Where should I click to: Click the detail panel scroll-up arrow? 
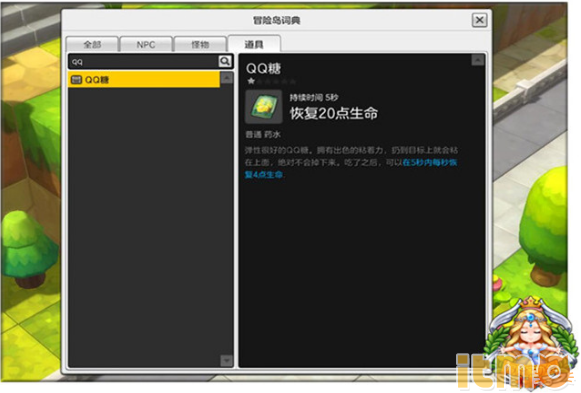tap(478, 60)
